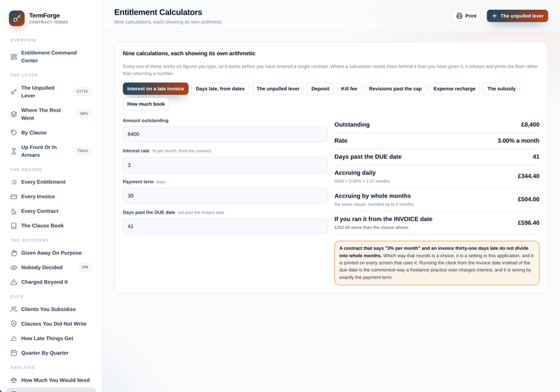Click the By Clause tag icon

tap(13, 133)
